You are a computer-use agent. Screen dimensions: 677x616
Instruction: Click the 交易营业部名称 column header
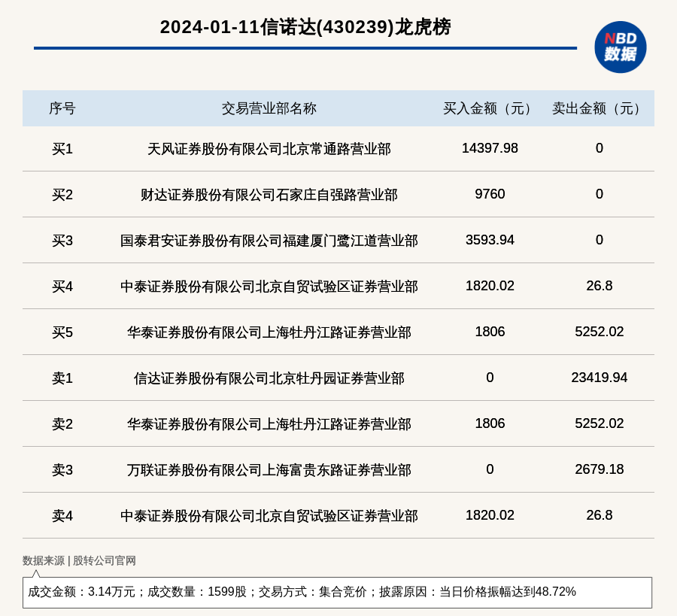click(x=269, y=108)
